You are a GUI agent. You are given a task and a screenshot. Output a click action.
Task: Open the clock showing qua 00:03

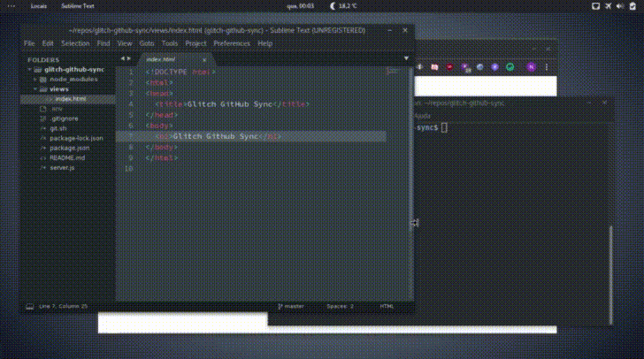(301, 6)
